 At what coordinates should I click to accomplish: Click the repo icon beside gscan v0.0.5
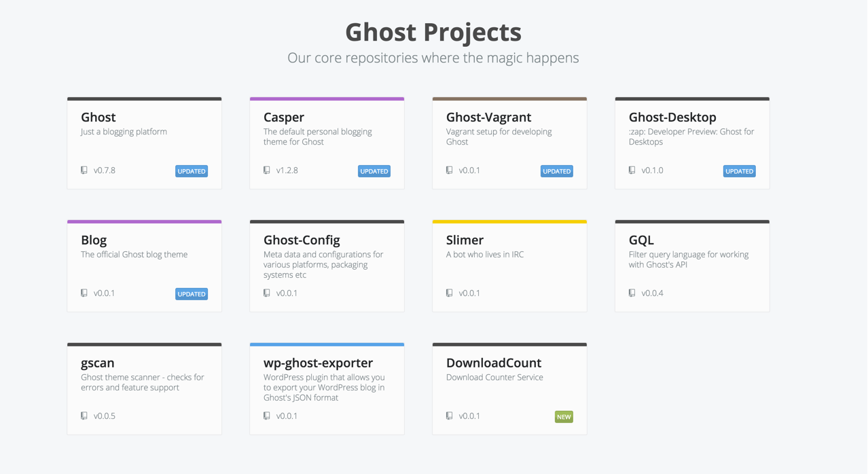[x=84, y=416]
